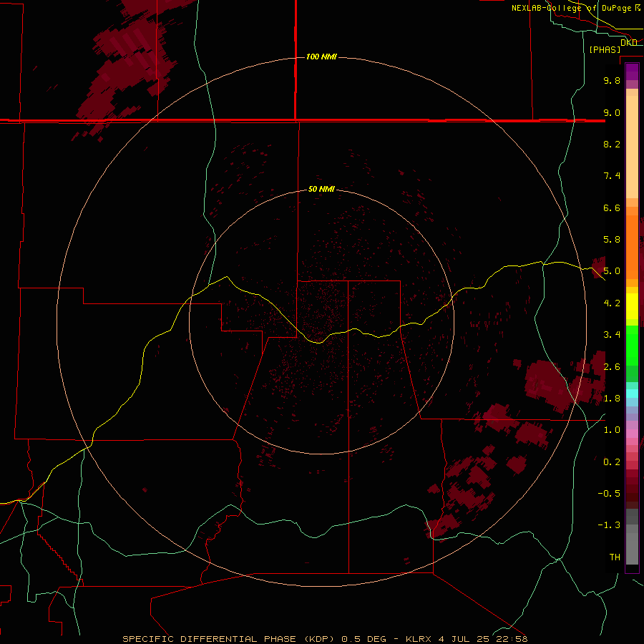Click the 1.0 scale value

612,430
